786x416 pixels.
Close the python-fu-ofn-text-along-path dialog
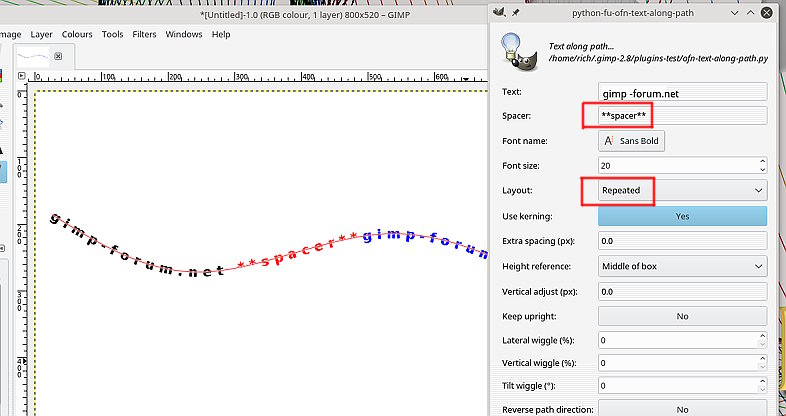pyautogui.click(x=766, y=13)
